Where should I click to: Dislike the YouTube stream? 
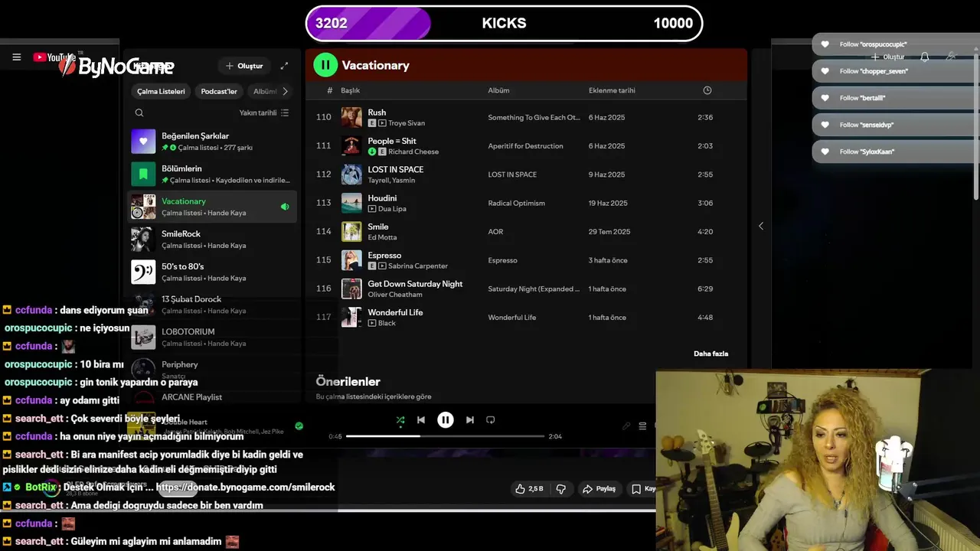click(560, 488)
